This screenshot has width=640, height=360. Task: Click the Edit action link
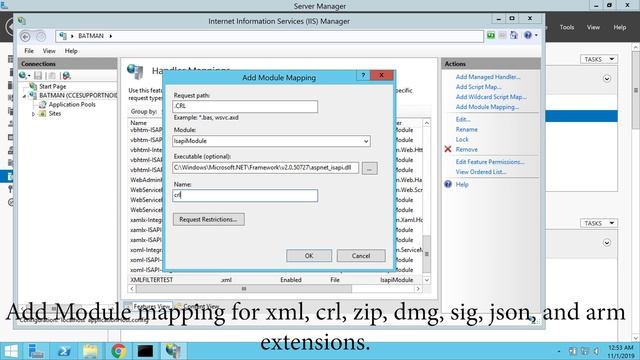coord(463,120)
